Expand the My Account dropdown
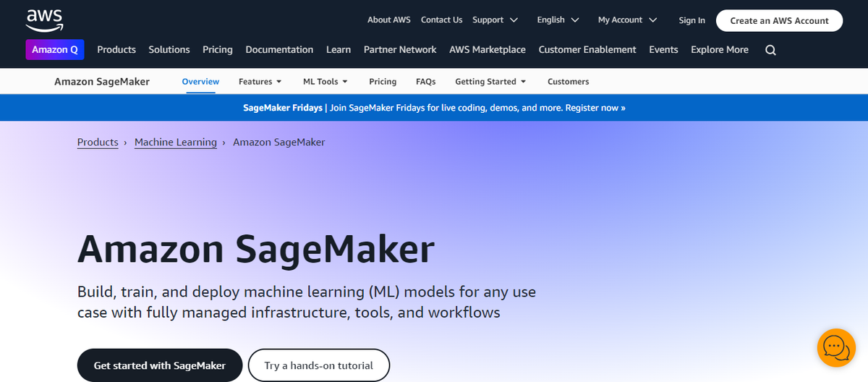 pyautogui.click(x=627, y=20)
